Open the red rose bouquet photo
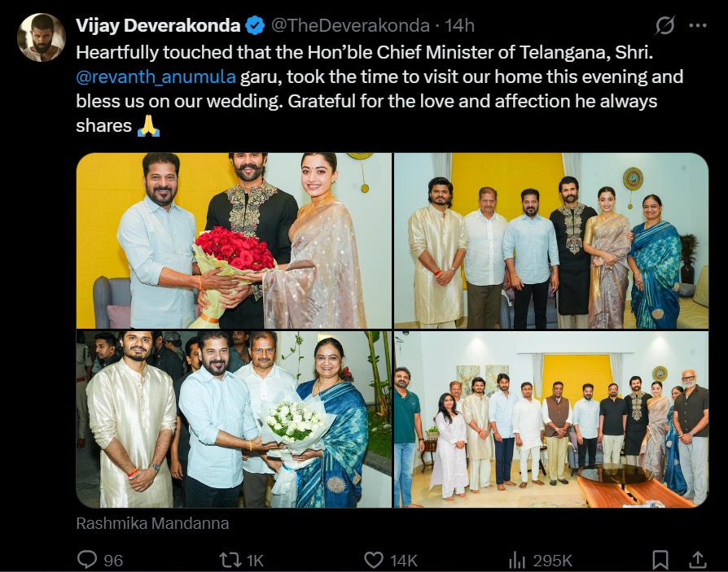Image resolution: width=728 pixels, height=572 pixels. point(234,241)
